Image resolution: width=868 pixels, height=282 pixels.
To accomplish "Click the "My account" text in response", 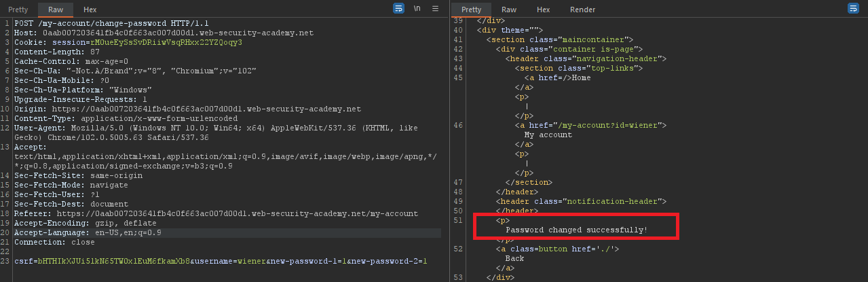I will point(548,135).
